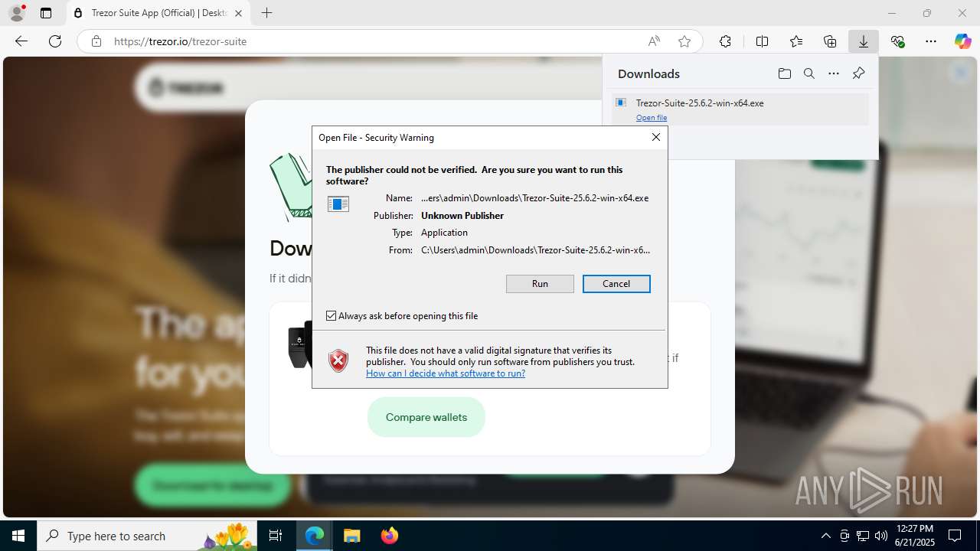Click the Compare wallets button
Viewport: 980px width, 551px height.
426,417
